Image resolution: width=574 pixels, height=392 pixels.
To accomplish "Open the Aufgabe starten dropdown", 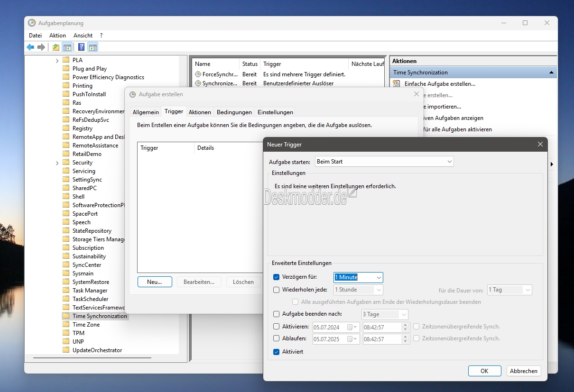I will click(384, 162).
